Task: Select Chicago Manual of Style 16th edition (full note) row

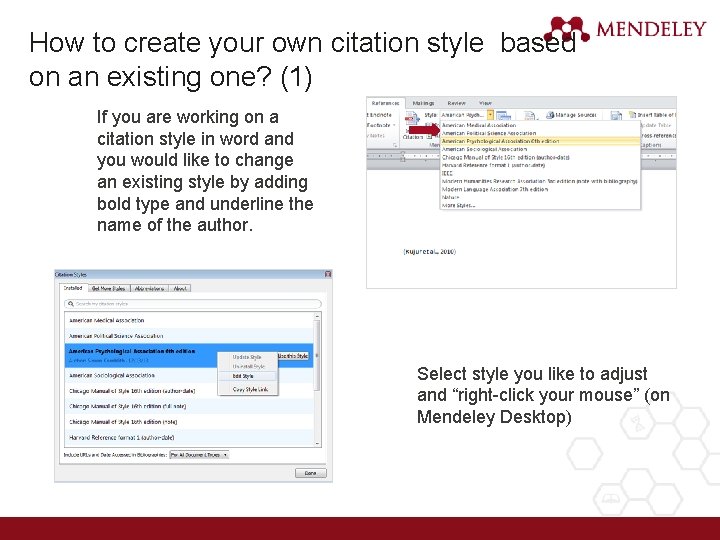Action: click(189, 406)
